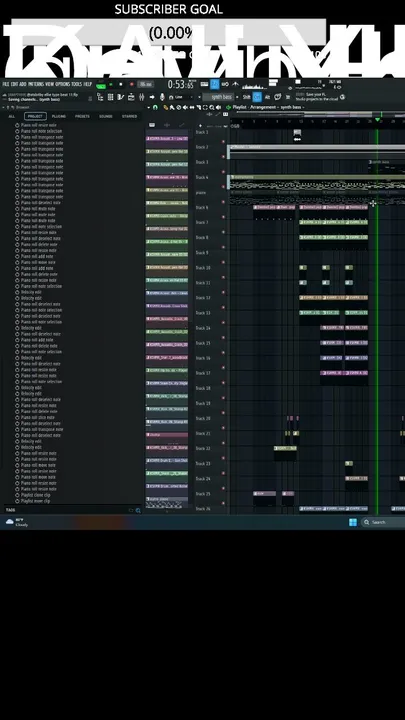The image size is (405, 720).
Task: Click the green Playlist title arrow icon
Action: pos(228,107)
